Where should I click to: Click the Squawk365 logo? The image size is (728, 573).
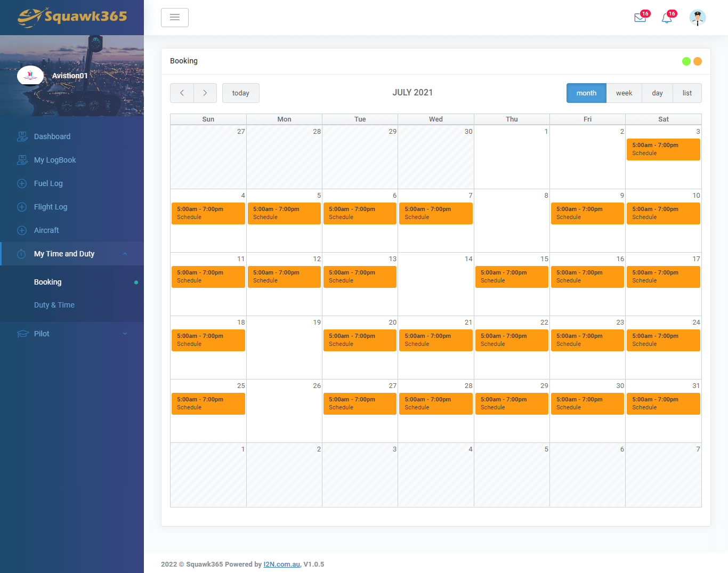(72, 17)
